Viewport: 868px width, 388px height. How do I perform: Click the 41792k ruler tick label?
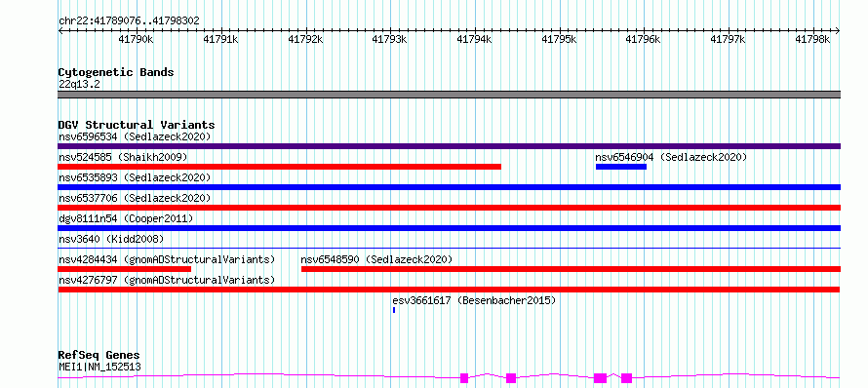pos(305,39)
